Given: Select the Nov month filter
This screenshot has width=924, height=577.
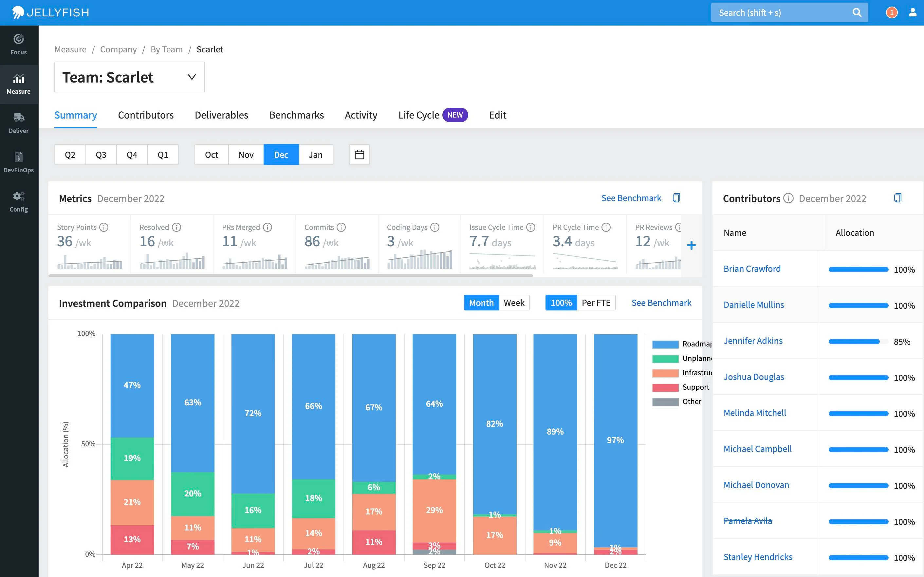Looking at the screenshot, I should [246, 155].
